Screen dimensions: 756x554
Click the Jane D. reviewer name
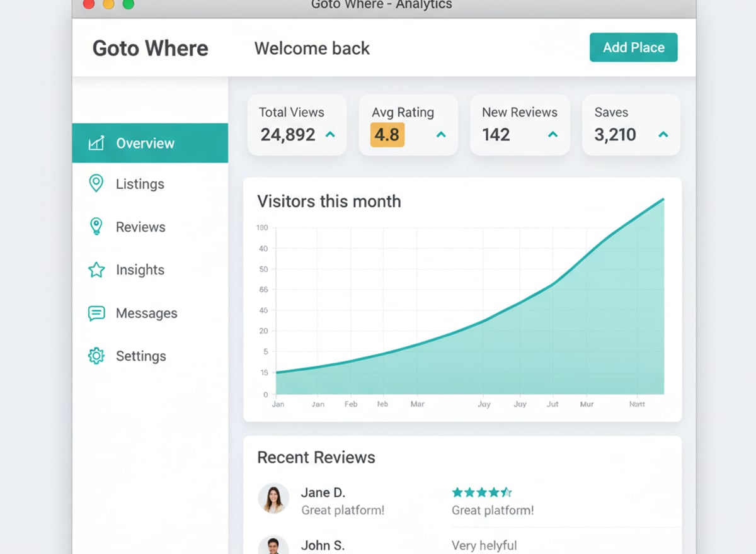tap(323, 493)
